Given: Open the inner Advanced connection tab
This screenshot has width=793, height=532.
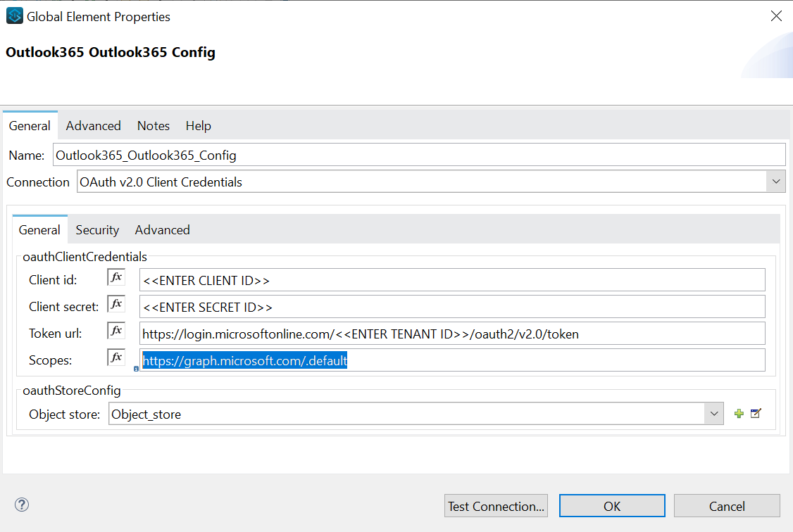Looking at the screenshot, I should pyautogui.click(x=163, y=230).
